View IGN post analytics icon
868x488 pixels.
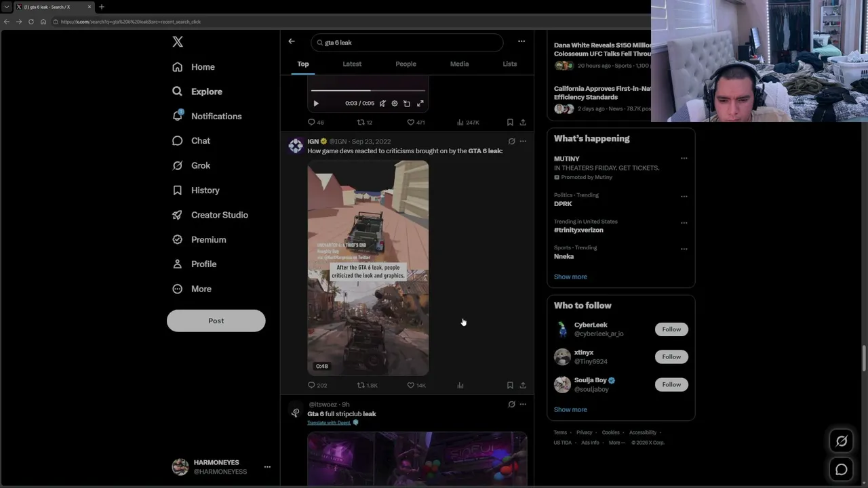460,386
